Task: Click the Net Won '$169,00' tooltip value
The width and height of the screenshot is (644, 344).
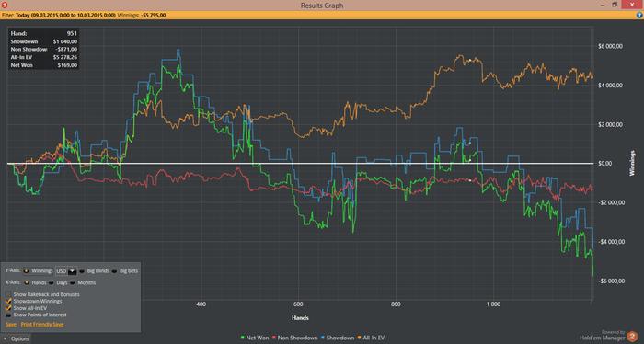Action: pos(67,65)
